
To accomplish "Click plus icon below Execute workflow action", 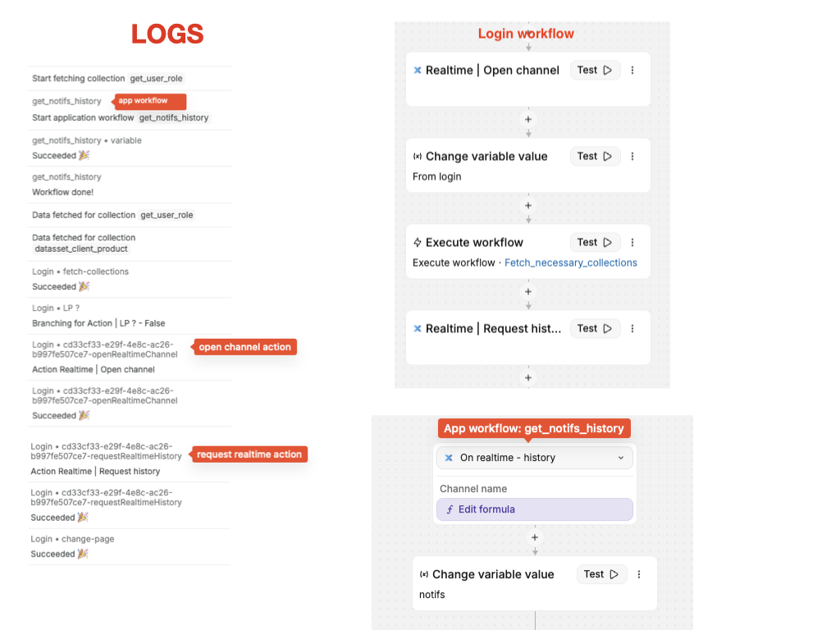I will 528,292.
